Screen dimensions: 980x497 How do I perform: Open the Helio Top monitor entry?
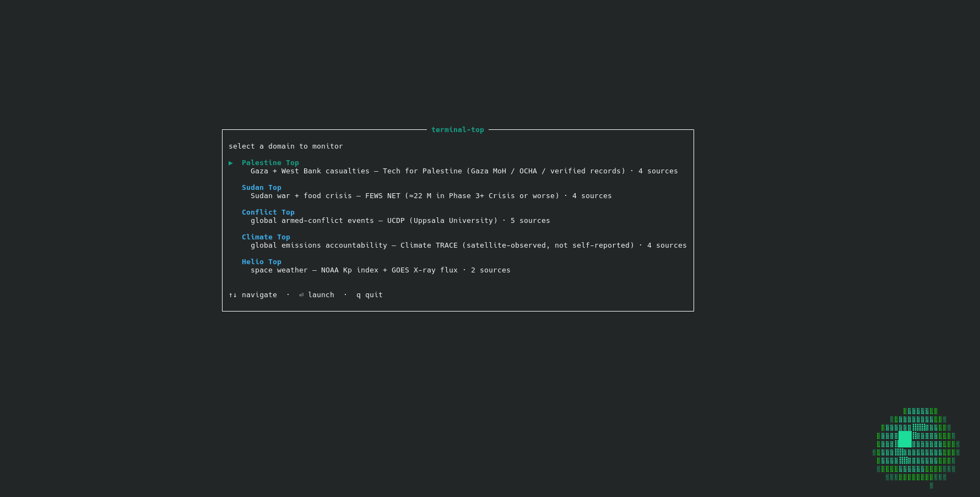pyautogui.click(x=261, y=262)
